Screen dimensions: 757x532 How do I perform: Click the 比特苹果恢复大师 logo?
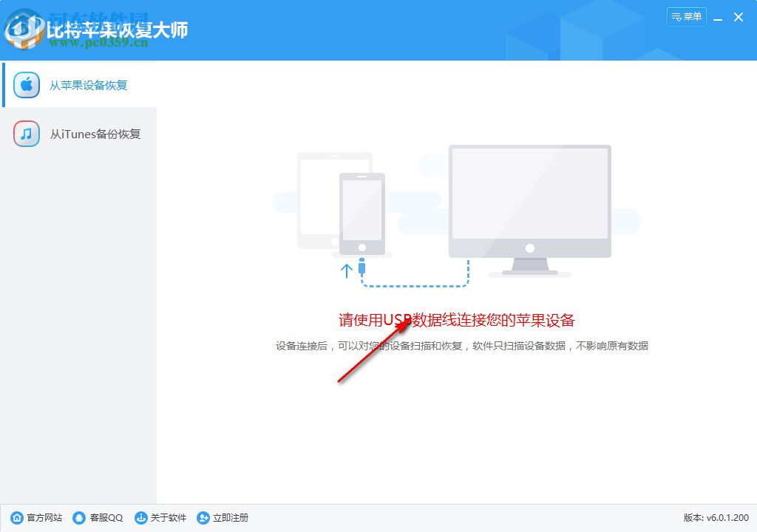coord(96,30)
